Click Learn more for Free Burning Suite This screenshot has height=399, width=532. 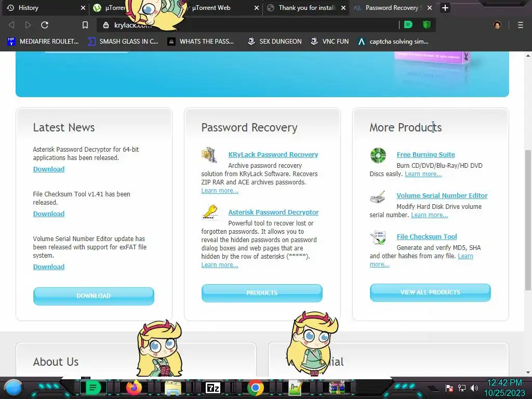(x=423, y=174)
